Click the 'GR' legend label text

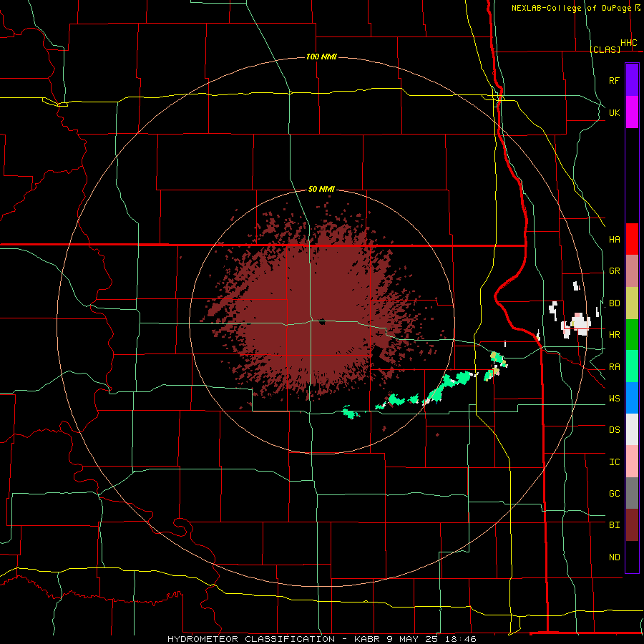[615, 271]
